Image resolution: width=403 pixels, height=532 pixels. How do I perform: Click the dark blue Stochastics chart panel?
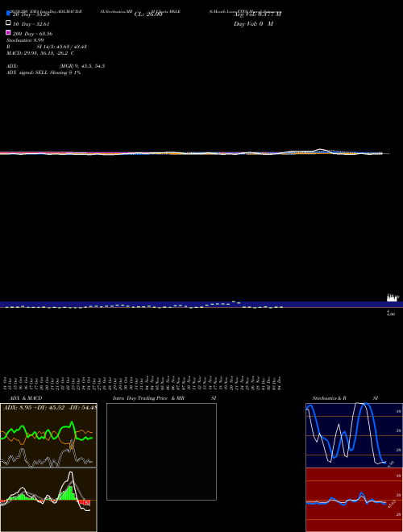pyautogui.click(x=354, y=435)
